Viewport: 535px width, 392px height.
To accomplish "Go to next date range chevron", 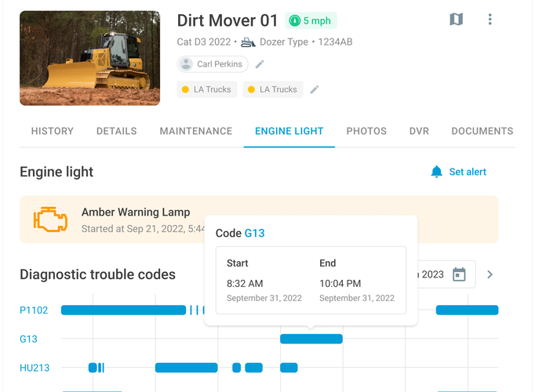I will pos(490,274).
